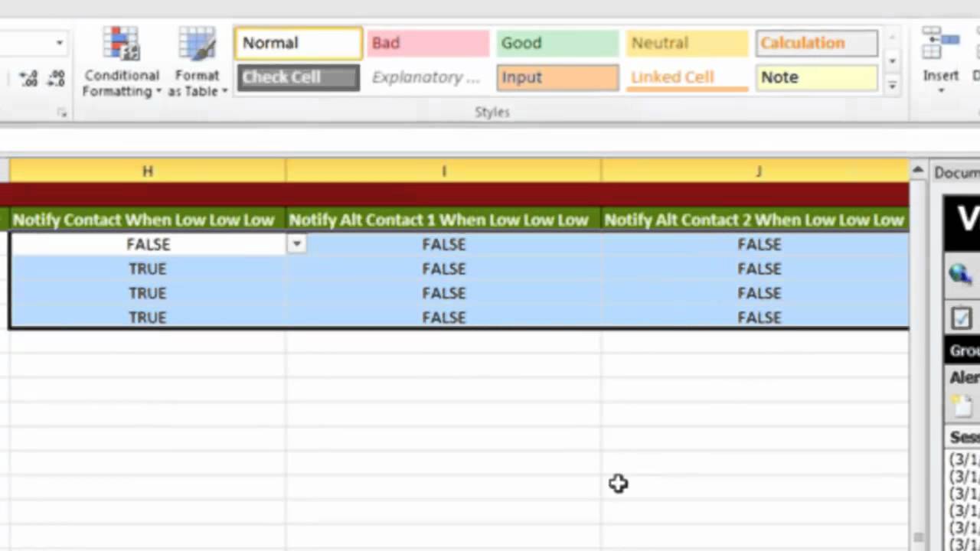Screen dimensions: 980x551
Task: Open Format as Table gallery
Action: click(198, 63)
